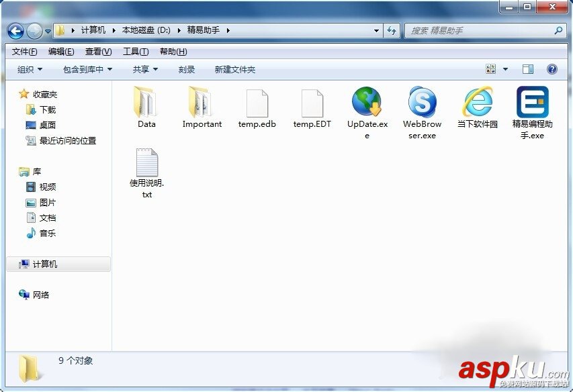Screen dimensions: 573x392
Task: Click the 9 个对象 status text
Action: pyautogui.click(x=75, y=360)
